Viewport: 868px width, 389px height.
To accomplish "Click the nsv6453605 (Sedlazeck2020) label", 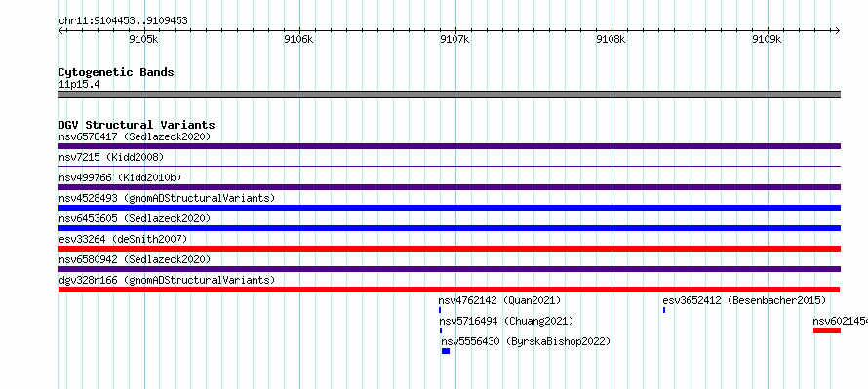I will point(135,218).
